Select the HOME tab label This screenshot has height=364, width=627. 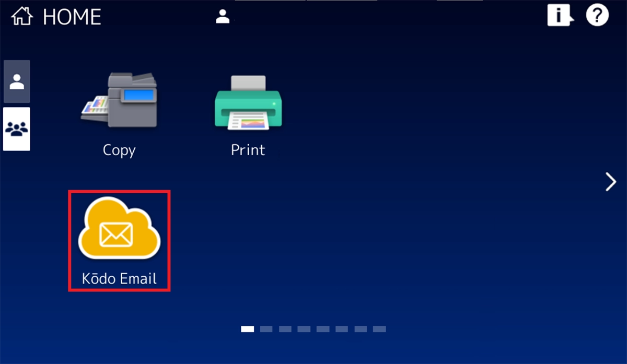[71, 16]
